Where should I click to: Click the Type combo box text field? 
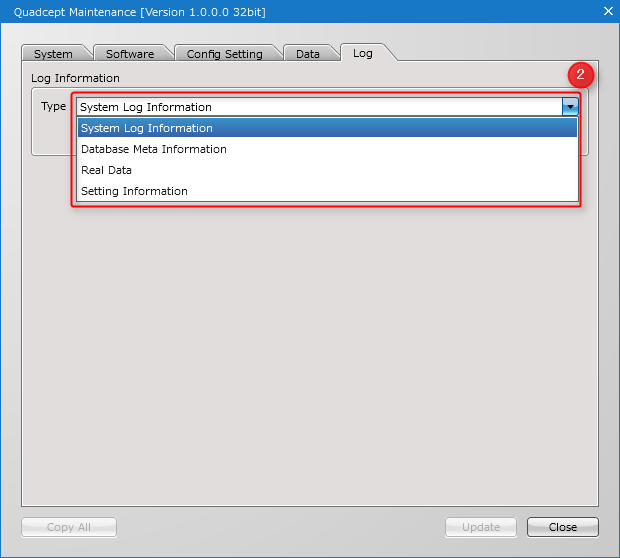coord(318,107)
